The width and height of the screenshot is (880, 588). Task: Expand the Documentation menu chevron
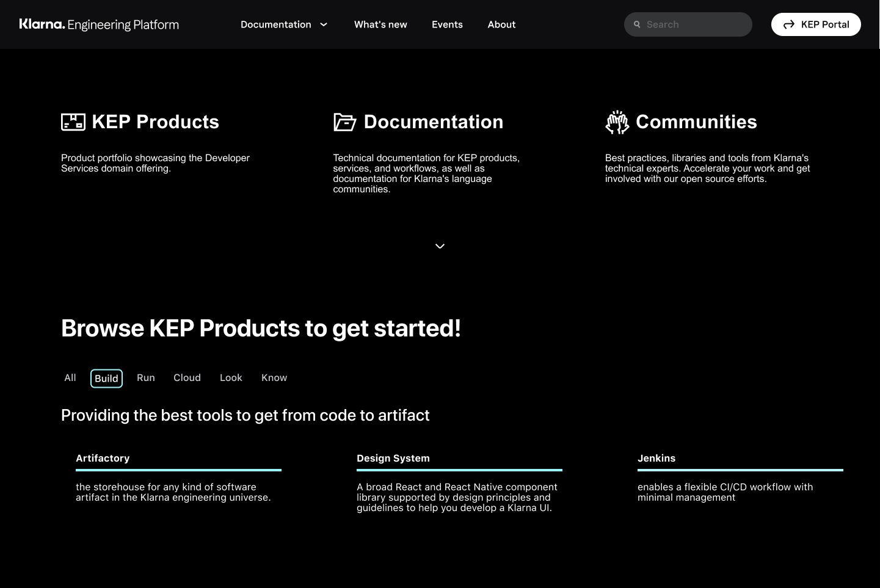pyautogui.click(x=324, y=24)
